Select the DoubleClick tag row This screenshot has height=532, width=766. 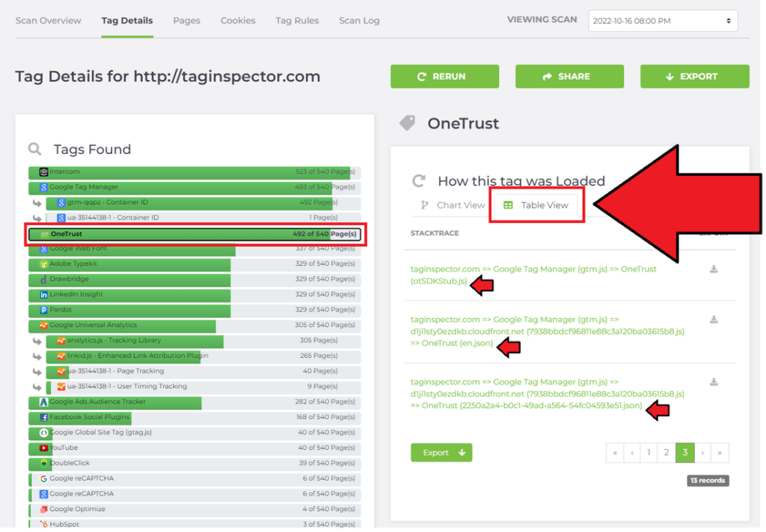pos(194,463)
